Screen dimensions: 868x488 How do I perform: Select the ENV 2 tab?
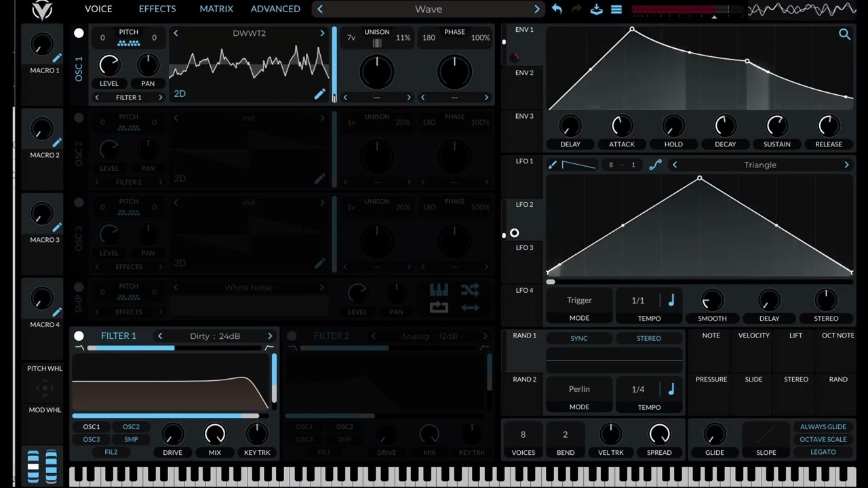(524, 73)
